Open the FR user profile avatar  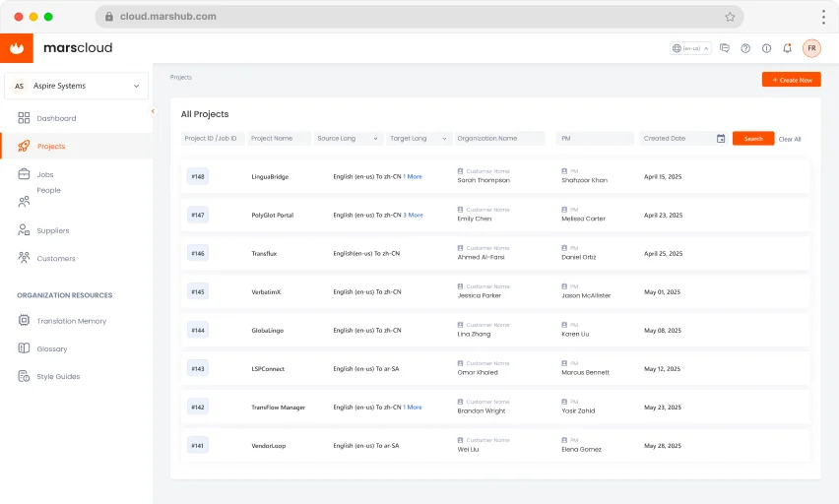point(811,47)
